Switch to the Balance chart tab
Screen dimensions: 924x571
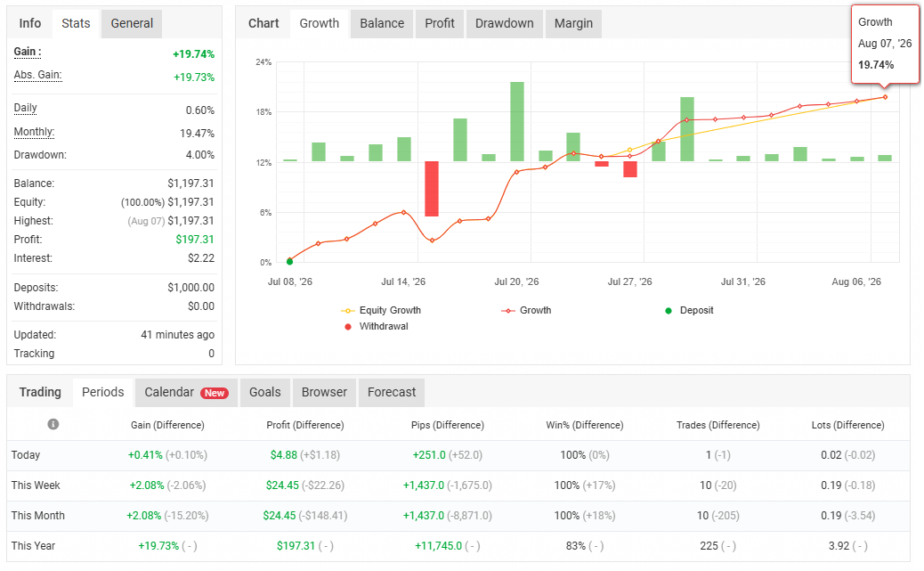pos(382,23)
